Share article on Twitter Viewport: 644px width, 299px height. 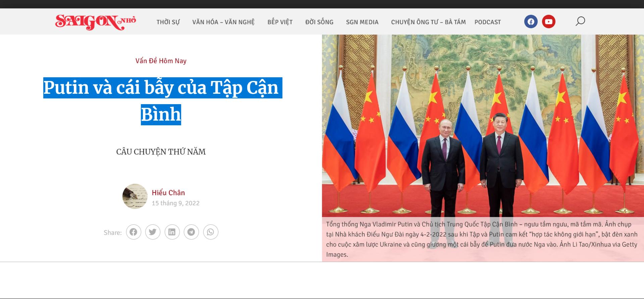pyautogui.click(x=153, y=232)
